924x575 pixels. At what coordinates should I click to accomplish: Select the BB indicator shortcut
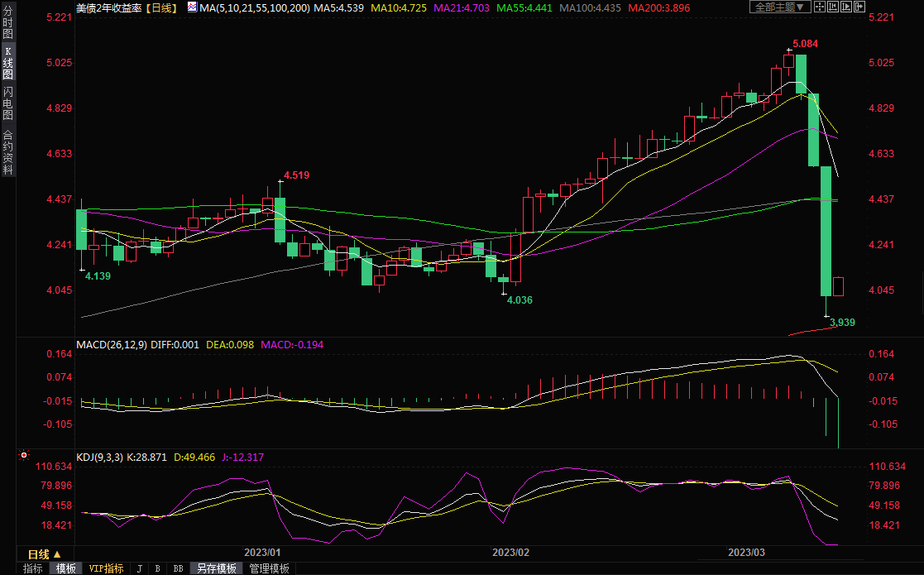[x=178, y=568]
